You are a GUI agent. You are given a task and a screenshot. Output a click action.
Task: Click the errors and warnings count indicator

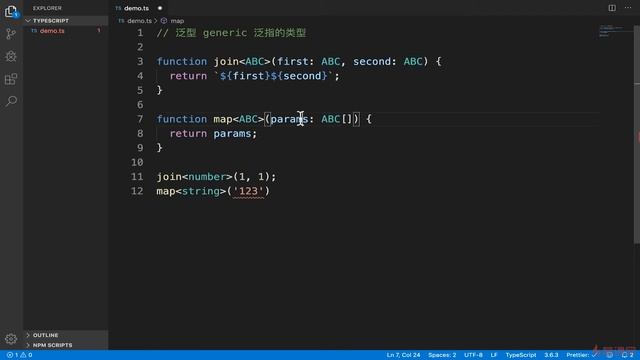tap(19, 355)
